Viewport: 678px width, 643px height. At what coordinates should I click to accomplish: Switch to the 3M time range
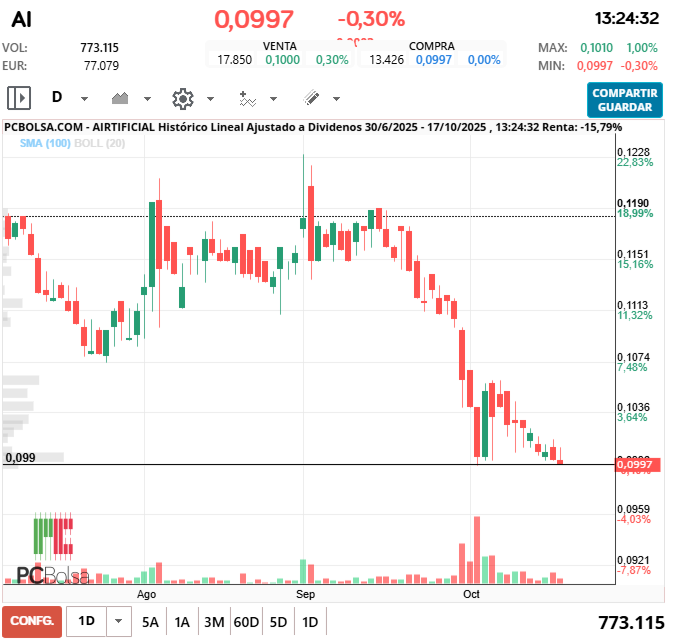(x=214, y=621)
